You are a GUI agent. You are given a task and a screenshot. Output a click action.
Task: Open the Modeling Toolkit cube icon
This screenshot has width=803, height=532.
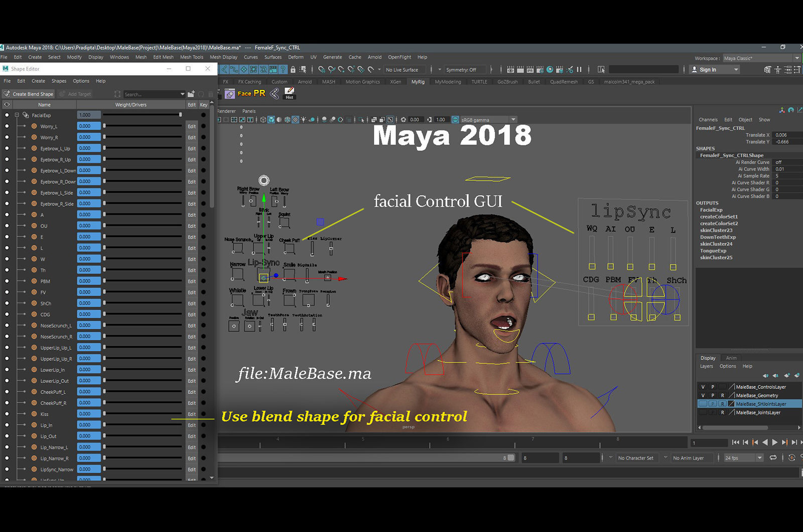767,70
